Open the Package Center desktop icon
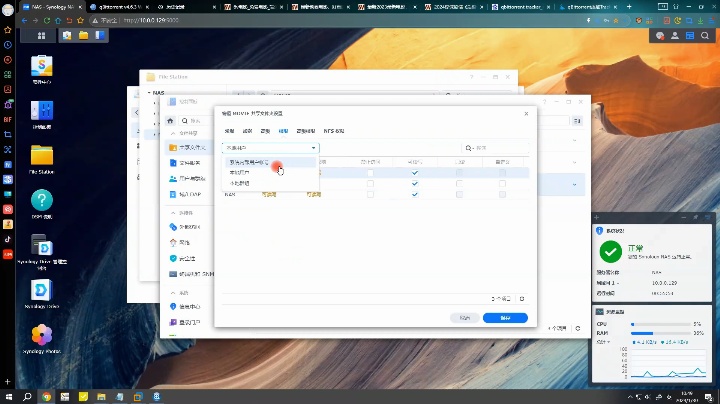Image resolution: width=720 pixels, height=404 pixels. pos(42,67)
